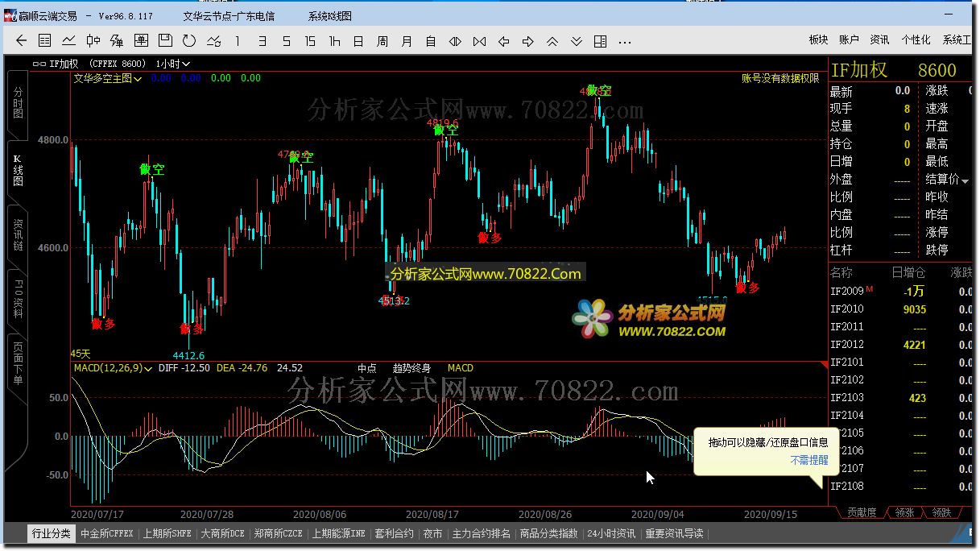Switch to the K线图 side tab
The height and width of the screenshot is (551, 980).
18,170
